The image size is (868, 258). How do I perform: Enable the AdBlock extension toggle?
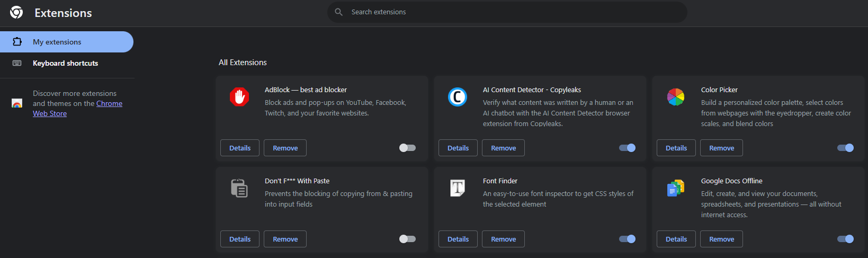point(407,148)
